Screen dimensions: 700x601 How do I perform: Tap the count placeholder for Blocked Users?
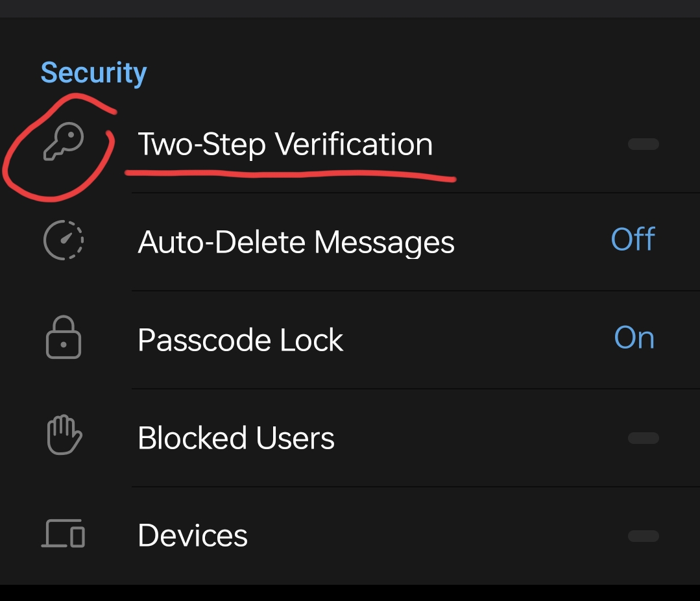click(643, 438)
